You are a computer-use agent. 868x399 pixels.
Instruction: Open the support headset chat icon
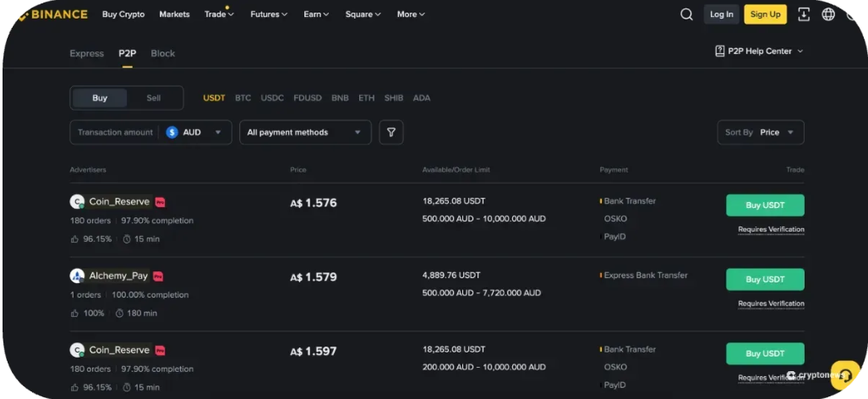click(x=844, y=374)
